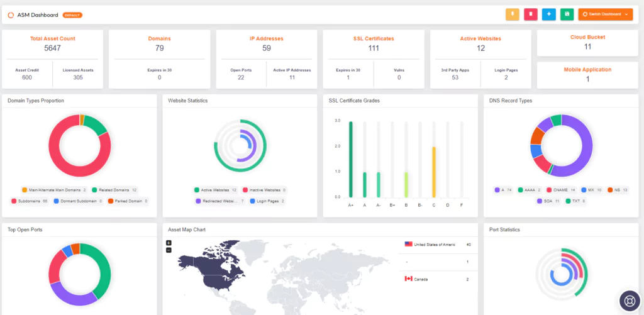Viewport: 644px width, 315px height.
Task: Toggle CNAME legend in DNS Record Types
Action: (x=561, y=190)
